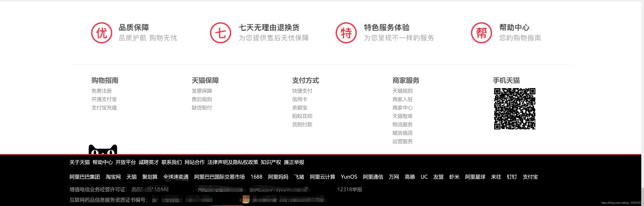Open the 联系我们 footer link
Screen dimensions: 644x206
pos(171,162)
